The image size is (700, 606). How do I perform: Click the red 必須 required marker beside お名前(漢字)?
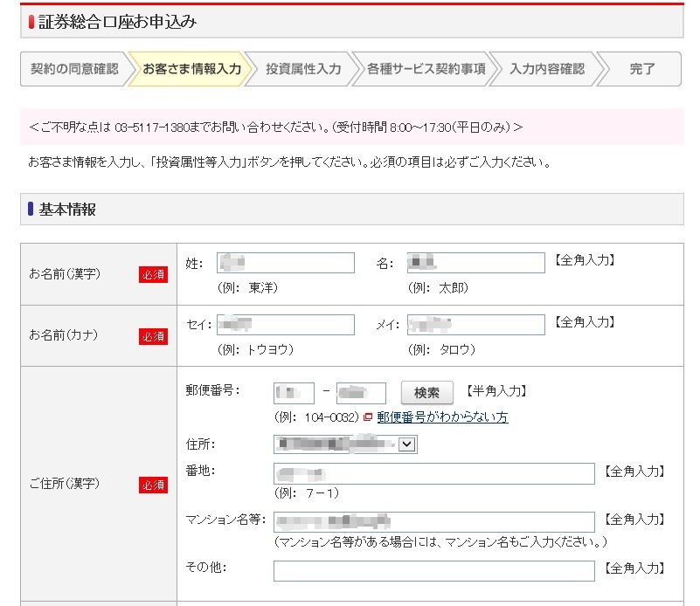pos(152,273)
